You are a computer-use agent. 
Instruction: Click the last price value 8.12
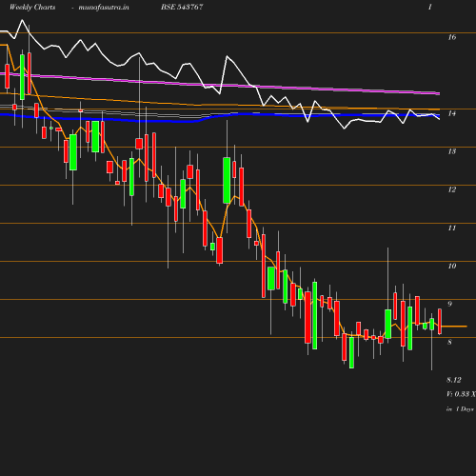454,380
